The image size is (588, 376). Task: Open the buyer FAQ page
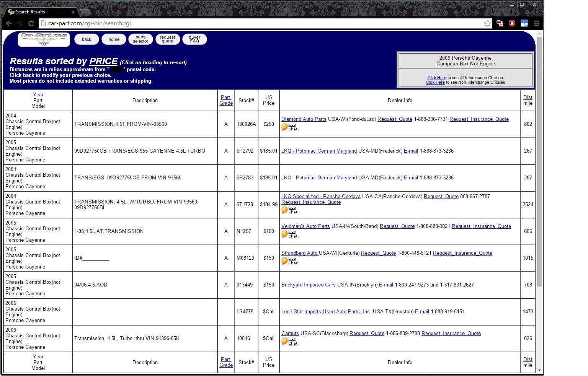click(194, 39)
